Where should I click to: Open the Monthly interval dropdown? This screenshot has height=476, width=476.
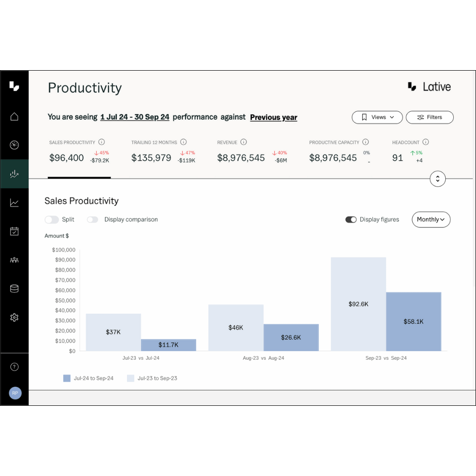(x=431, y=219)
